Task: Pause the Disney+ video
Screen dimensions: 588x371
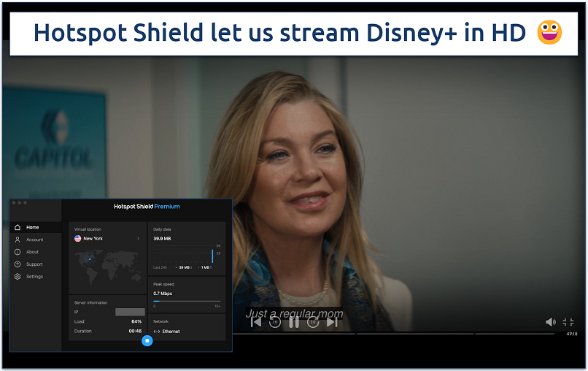Action: (x=294, y=322)
